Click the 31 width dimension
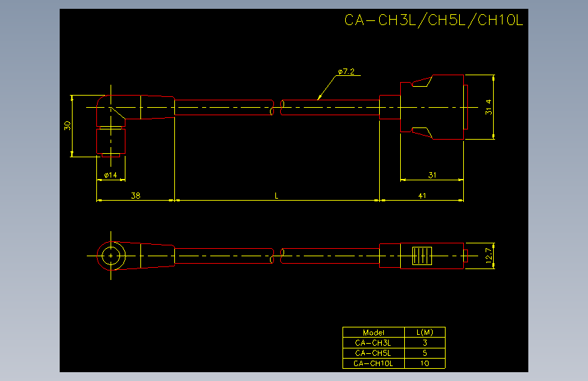588x381 pixels. pos(432,175)
